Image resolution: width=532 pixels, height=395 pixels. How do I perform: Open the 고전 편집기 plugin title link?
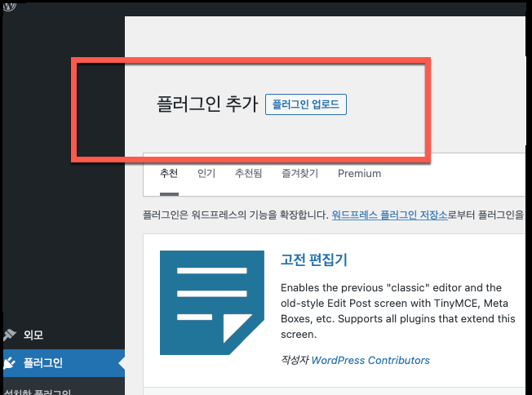314,260
